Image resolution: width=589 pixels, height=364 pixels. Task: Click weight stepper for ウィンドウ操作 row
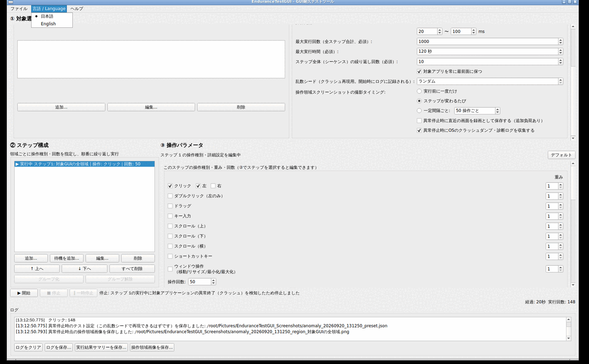(x=554, y=268)
